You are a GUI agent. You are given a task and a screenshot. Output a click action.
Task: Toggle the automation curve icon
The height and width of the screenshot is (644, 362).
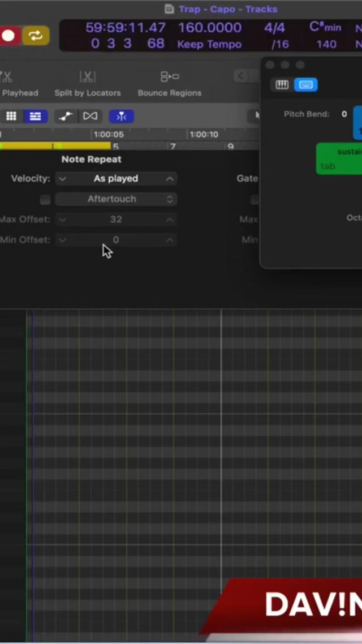(66, 116)
